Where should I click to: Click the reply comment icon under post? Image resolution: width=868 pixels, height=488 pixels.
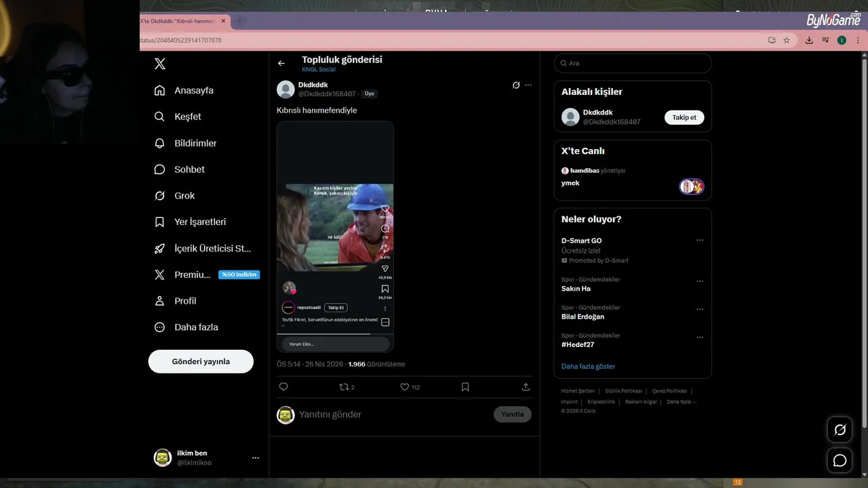(283, 387)
